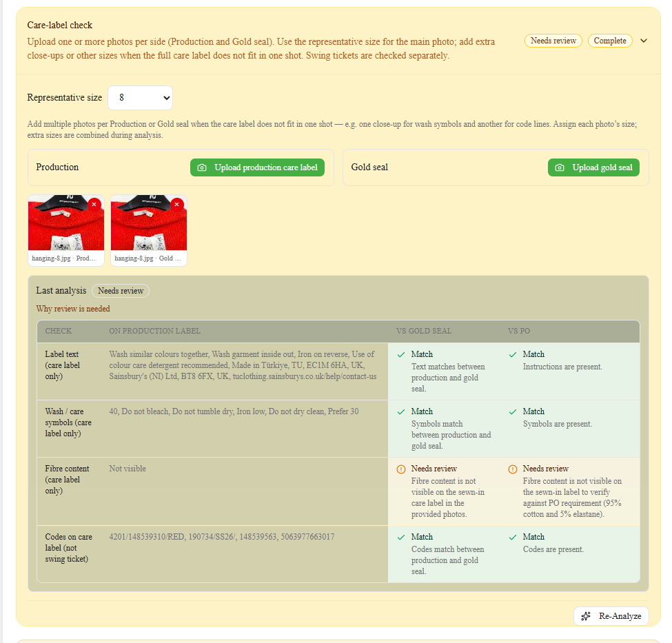Viewport: 672px width, 643px height.
Task: Click camera icon on production upload button
Action: 202,167
